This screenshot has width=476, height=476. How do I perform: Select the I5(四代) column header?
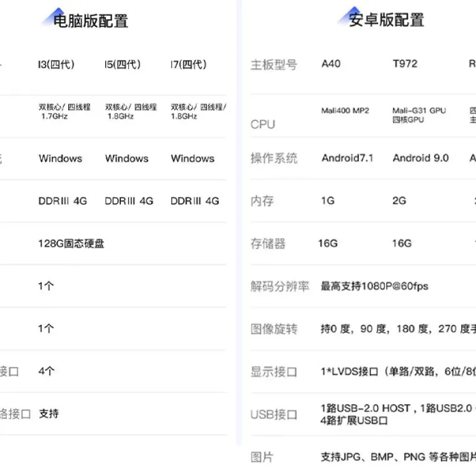[122, 64]
